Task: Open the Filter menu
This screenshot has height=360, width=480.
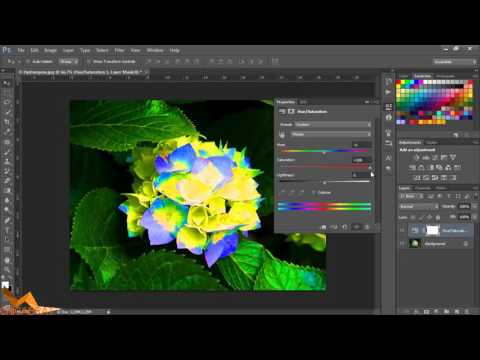Action: coord(119,50)
